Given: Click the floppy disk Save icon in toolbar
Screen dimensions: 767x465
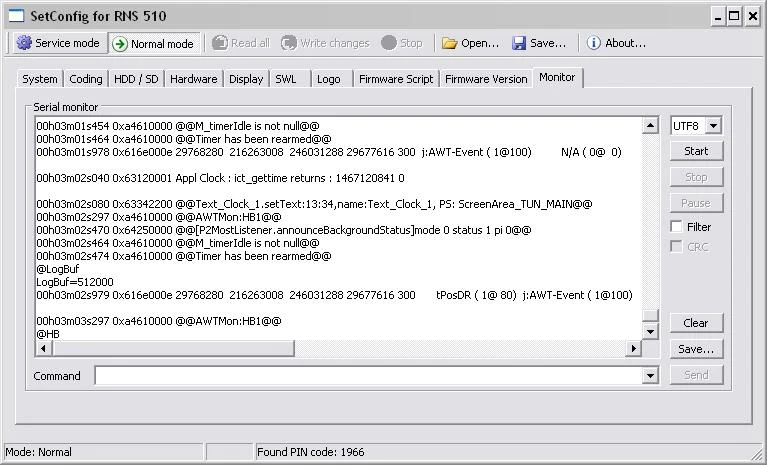Looking at the screenshot, I should tap(519, 43).
